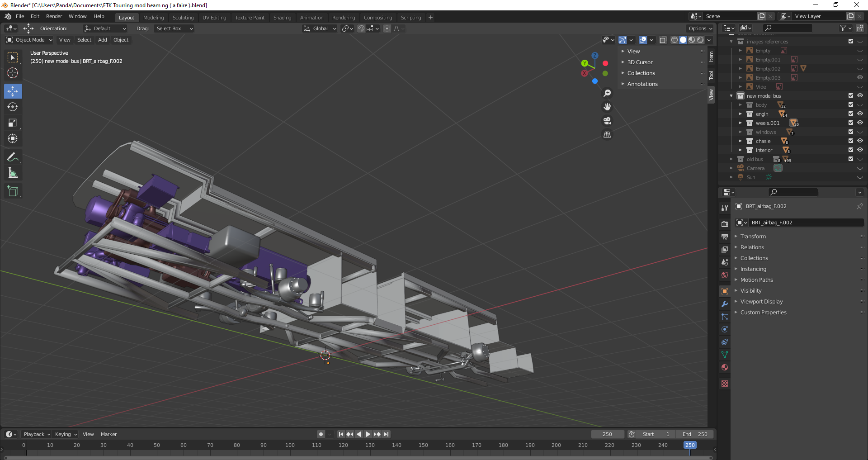Click the Options button in the viewport header
Viewport: 868px width, 460px height.
coord(700,28)
